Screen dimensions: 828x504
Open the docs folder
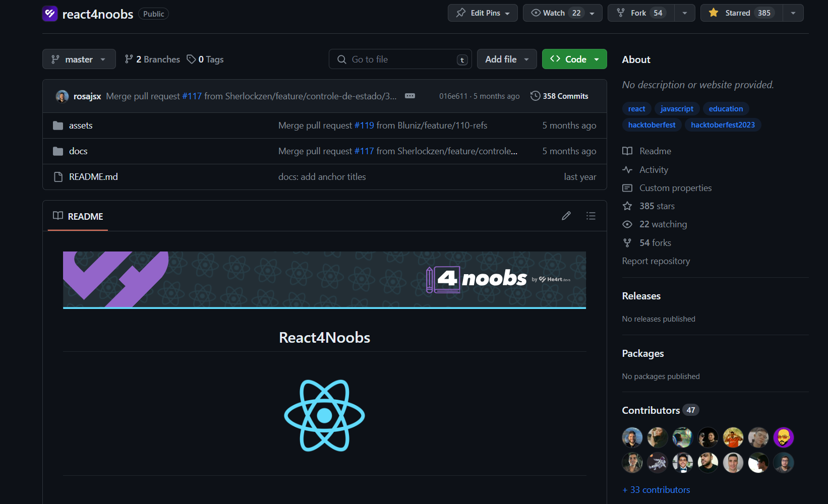(78, 151)
